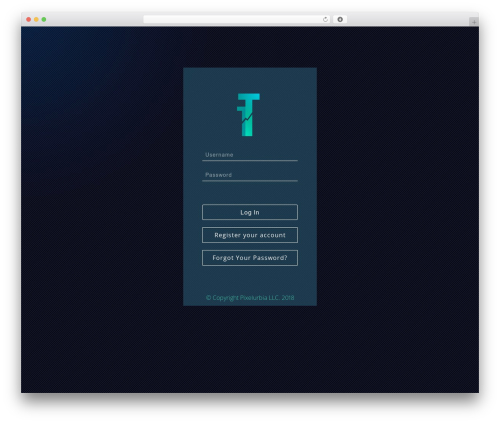The height and width of the screenshot is (423, 500).
Task: Click the browser address bar
Action: 237,19
